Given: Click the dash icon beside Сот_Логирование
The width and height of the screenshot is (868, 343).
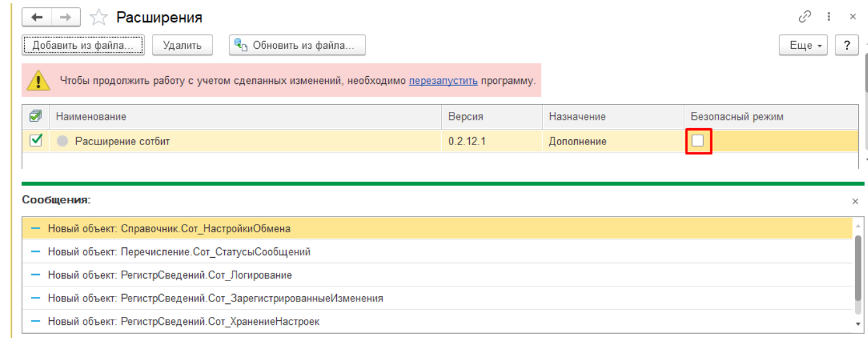Looking at the screenshot, I should (x=36, y=275).
